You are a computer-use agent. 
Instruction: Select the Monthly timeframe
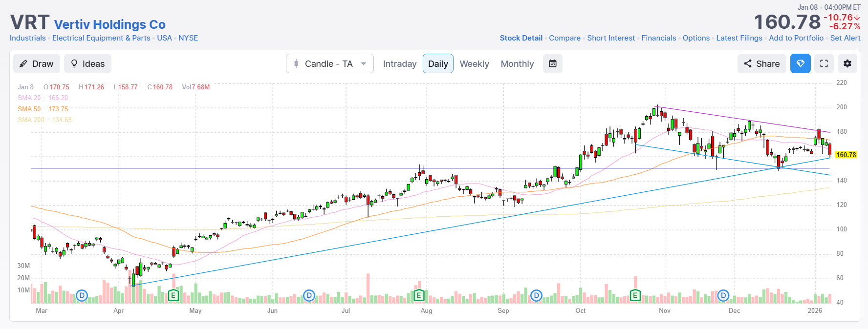517,64
